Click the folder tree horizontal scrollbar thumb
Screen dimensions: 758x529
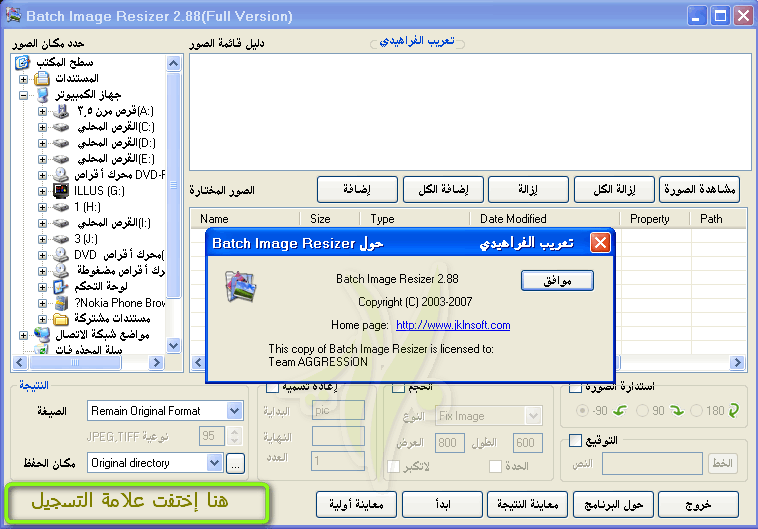tap(75, 363)
